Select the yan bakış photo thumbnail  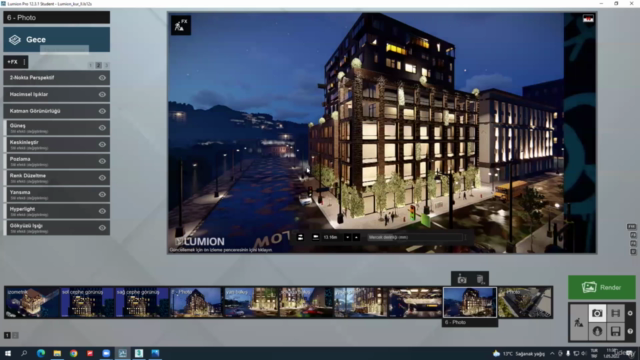[251, 302]
